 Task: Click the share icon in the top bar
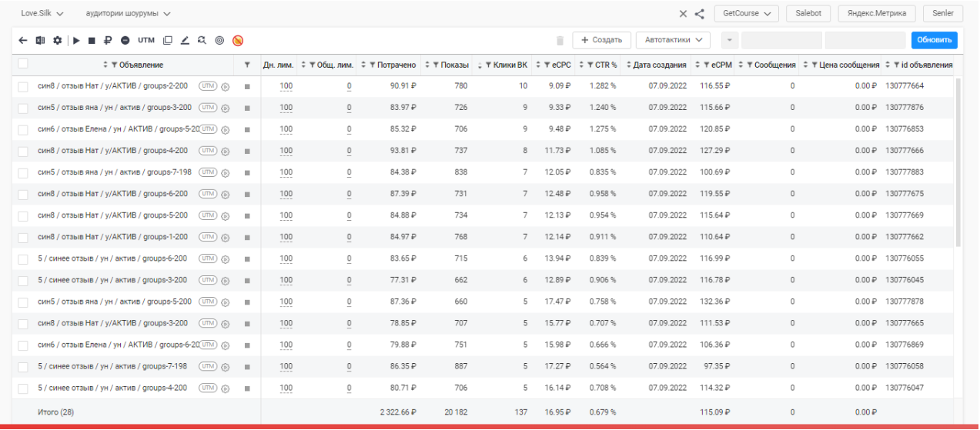(700, 13)
